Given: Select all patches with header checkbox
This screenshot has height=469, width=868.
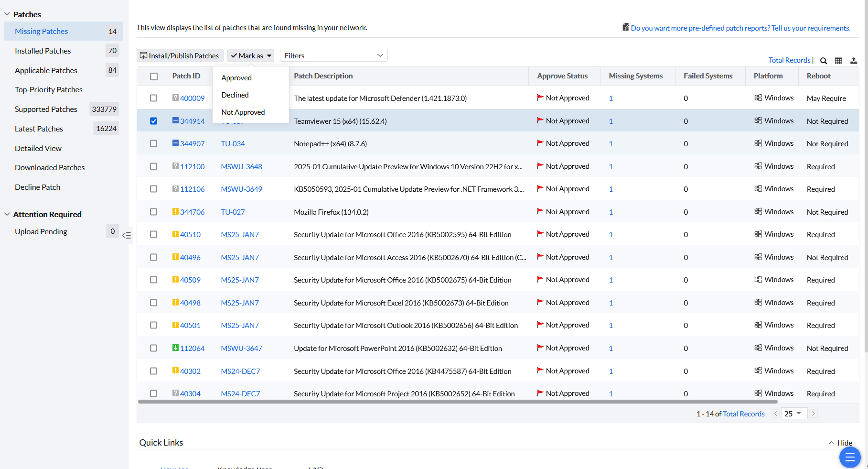Looking at the screenshot, I should pyautogui.click(x=153, y=76).
